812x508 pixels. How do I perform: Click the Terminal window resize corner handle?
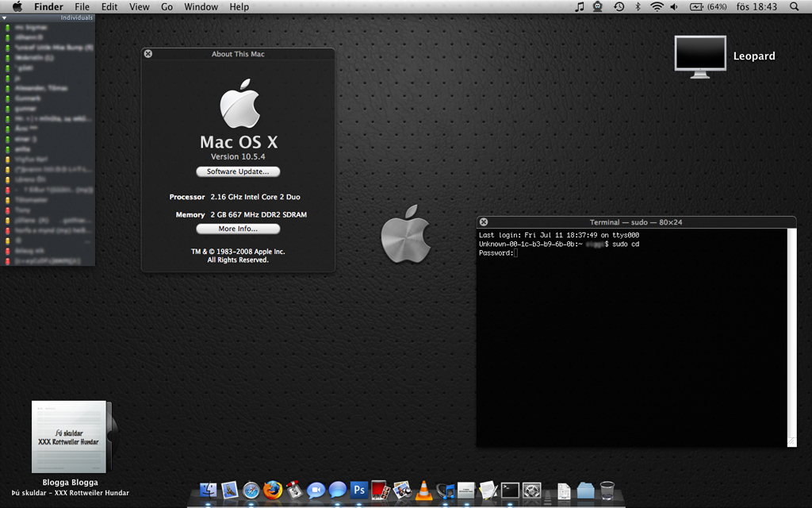point(792,442)
